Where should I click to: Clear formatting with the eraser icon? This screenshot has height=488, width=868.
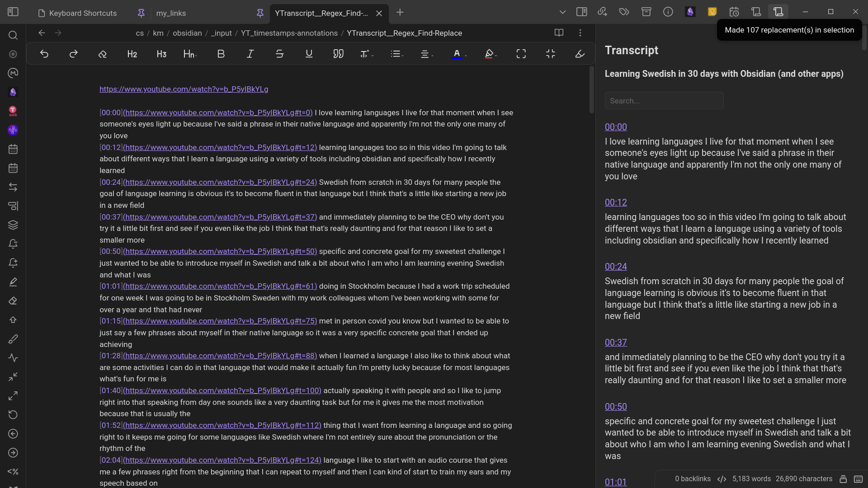point(103,54)
